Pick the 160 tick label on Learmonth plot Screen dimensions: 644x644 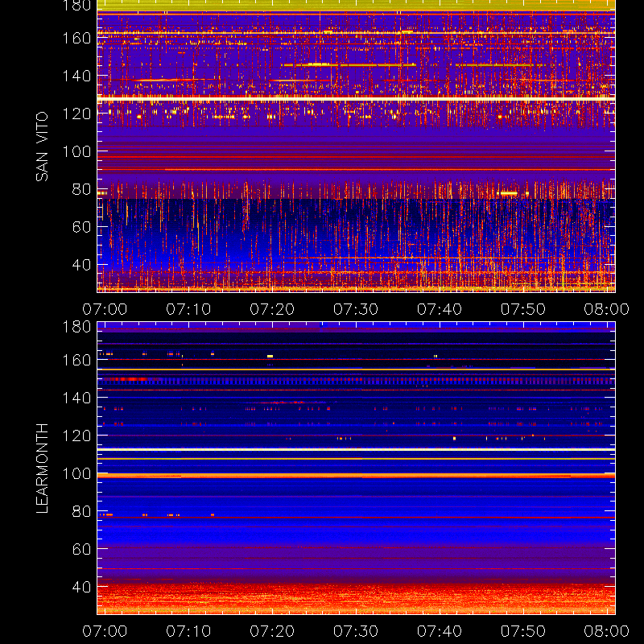[76, 360]
